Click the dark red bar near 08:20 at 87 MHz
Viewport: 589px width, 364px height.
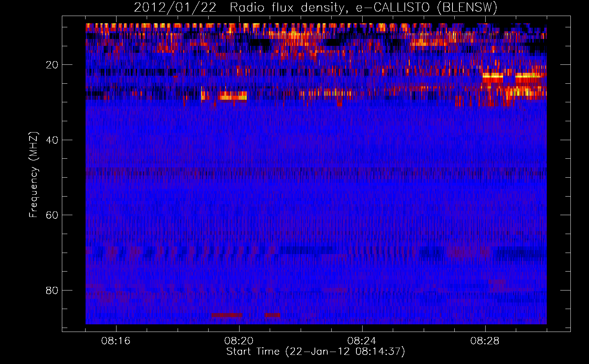[227, 315]
